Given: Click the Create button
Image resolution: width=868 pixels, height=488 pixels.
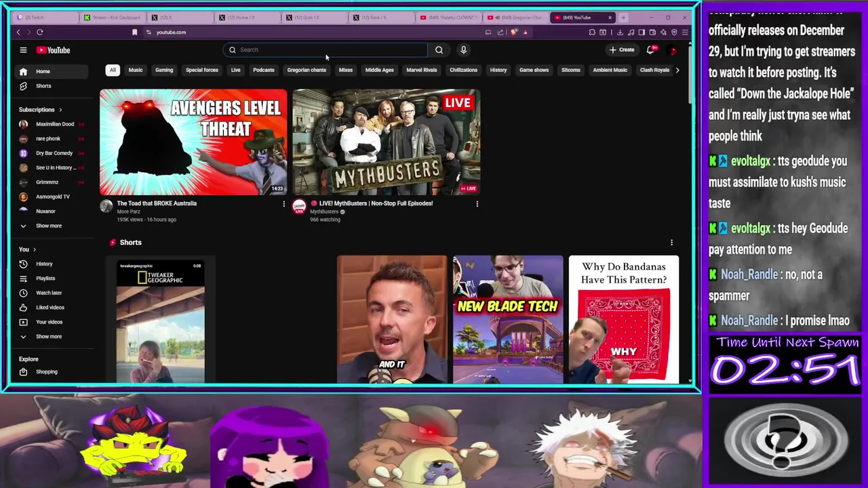Looking at the screenshot, I should click(x=622, y=49).
